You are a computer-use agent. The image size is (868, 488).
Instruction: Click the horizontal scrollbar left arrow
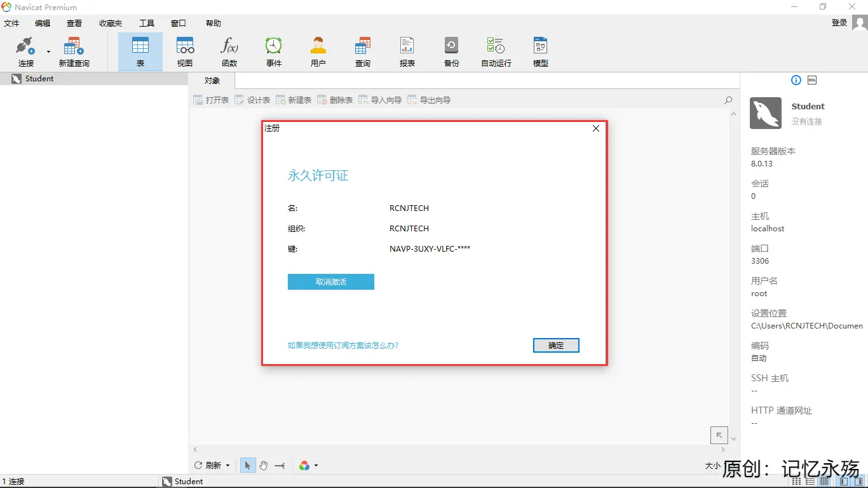point(195,450)
